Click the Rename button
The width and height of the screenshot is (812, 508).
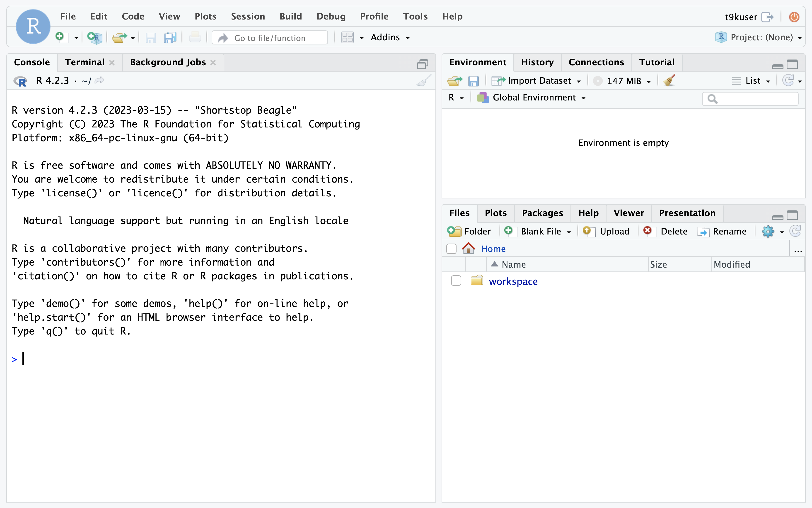(722, 231)
